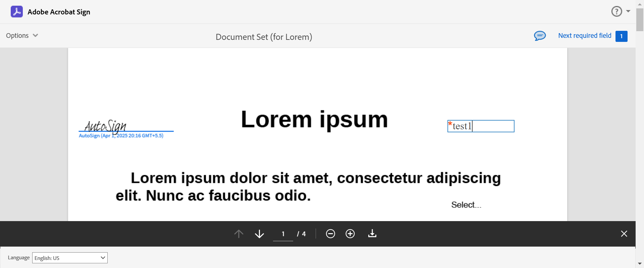Click the AutoSign signature field
Image resolution: width=644 pixels, height=268 pixels.
(x=126, y=126)
